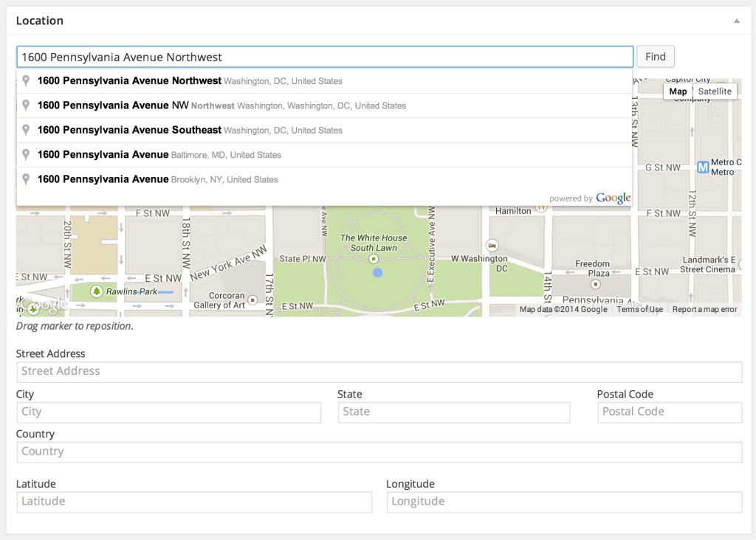Viewport: 756px width, 540px height.
Task: Click the Corcoran Gallery of Art marker icon
Action: click(253, 300)
